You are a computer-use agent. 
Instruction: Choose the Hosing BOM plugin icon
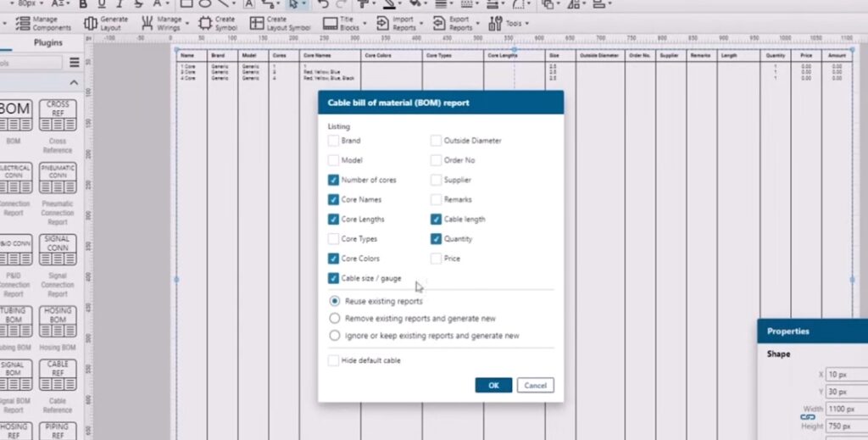point(58,322)
